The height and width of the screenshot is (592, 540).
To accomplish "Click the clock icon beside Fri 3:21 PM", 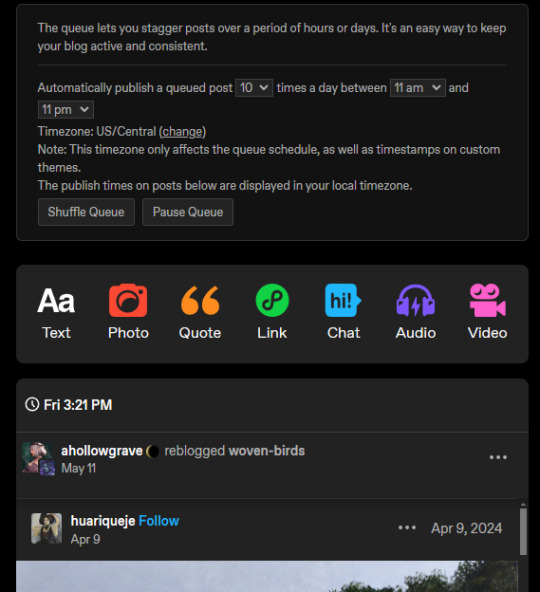I will 32,404.
